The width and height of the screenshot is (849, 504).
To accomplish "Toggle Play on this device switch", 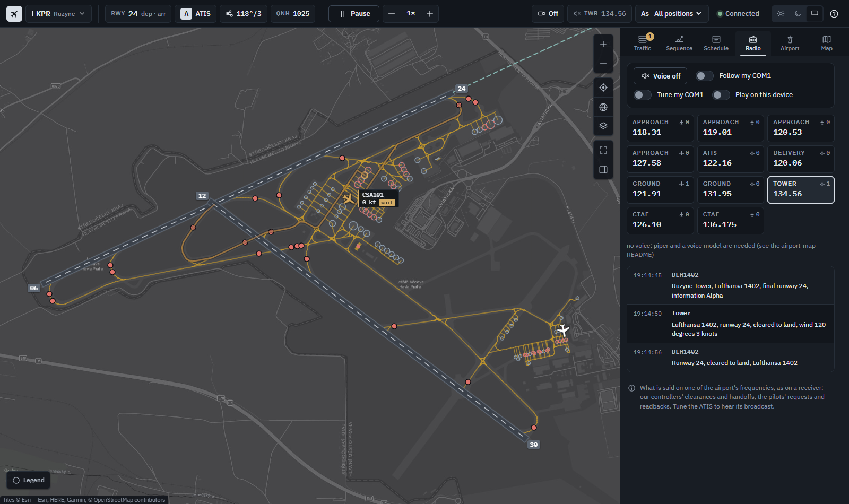I will [721, 95].
